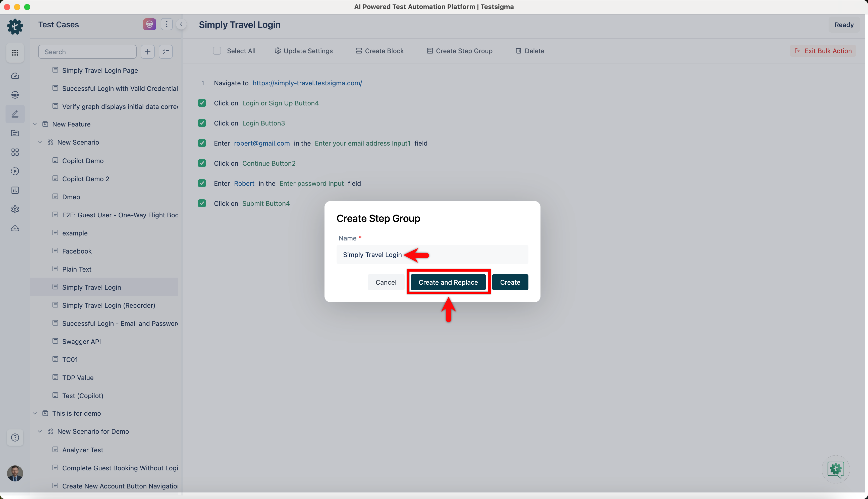Open the apps grid icon in sidebar

pyautogui.click(x=15, y=52)
